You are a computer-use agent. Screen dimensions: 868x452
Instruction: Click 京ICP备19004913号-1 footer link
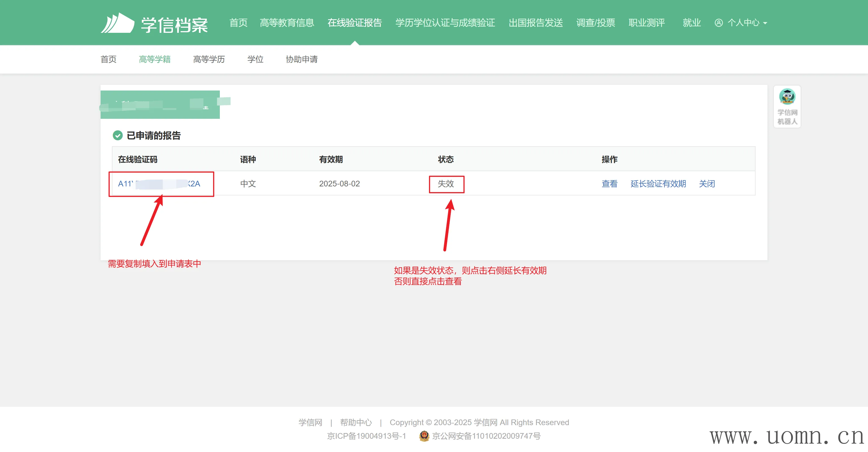pos(366,436)
